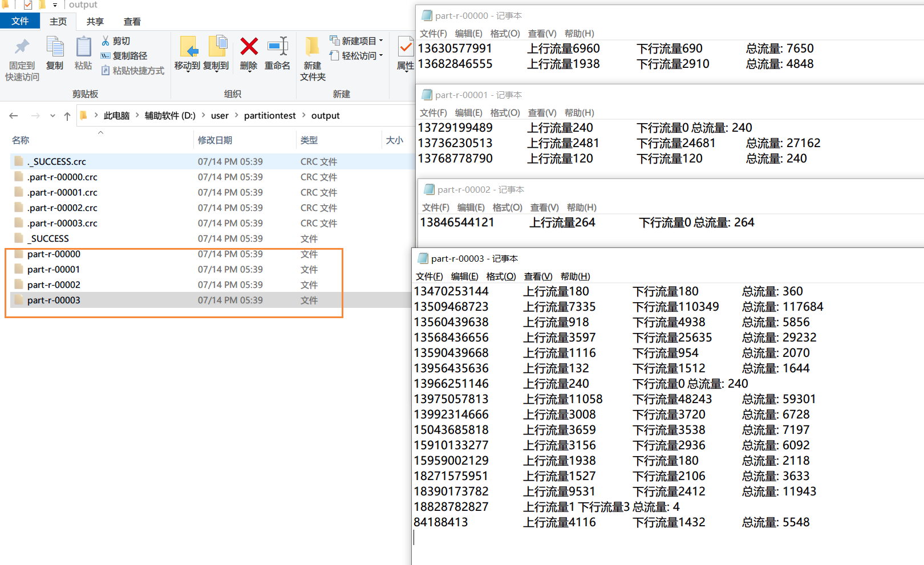Switch to the 共享 ribbon tab

coord(95,22)
